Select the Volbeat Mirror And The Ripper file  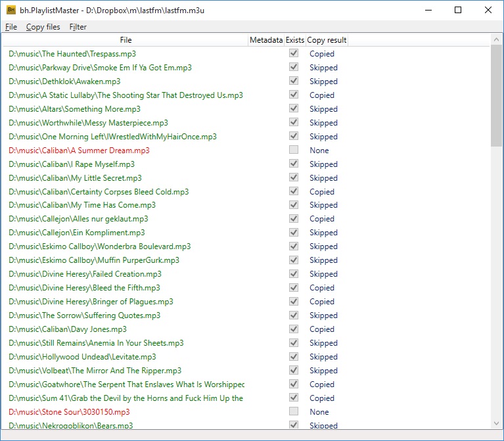(x=95, y=371)
